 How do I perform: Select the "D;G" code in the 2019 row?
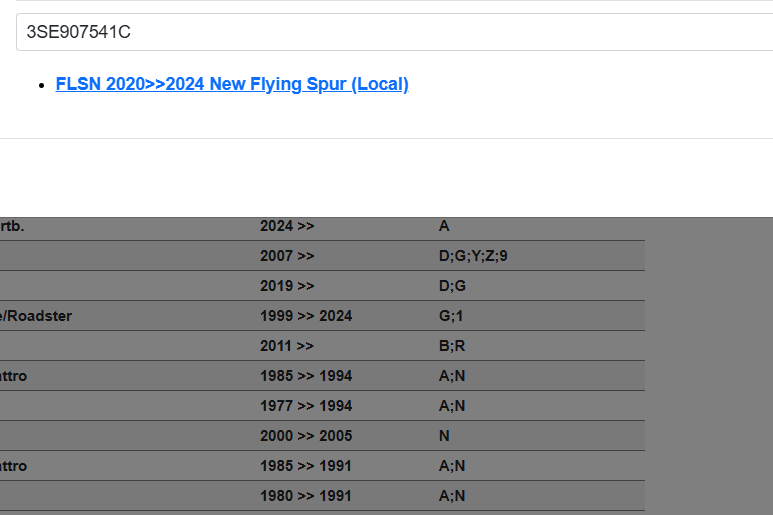pos(452,286)
